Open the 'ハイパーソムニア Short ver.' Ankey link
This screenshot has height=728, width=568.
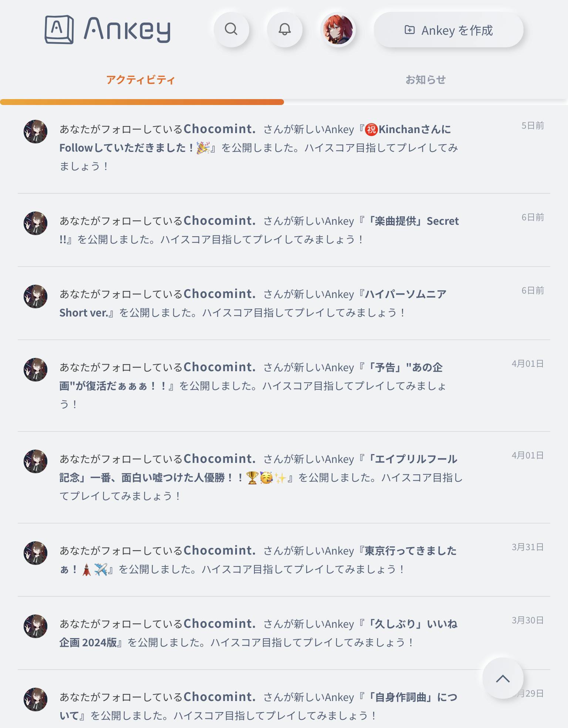(x=405, y=294)
